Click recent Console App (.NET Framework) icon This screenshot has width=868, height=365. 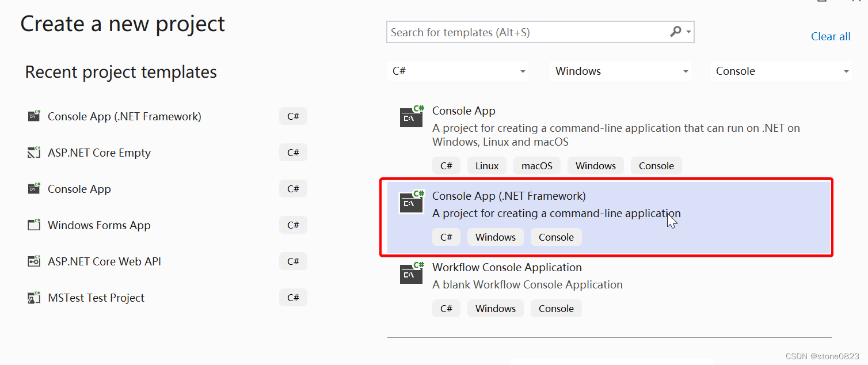coord(34,116)
